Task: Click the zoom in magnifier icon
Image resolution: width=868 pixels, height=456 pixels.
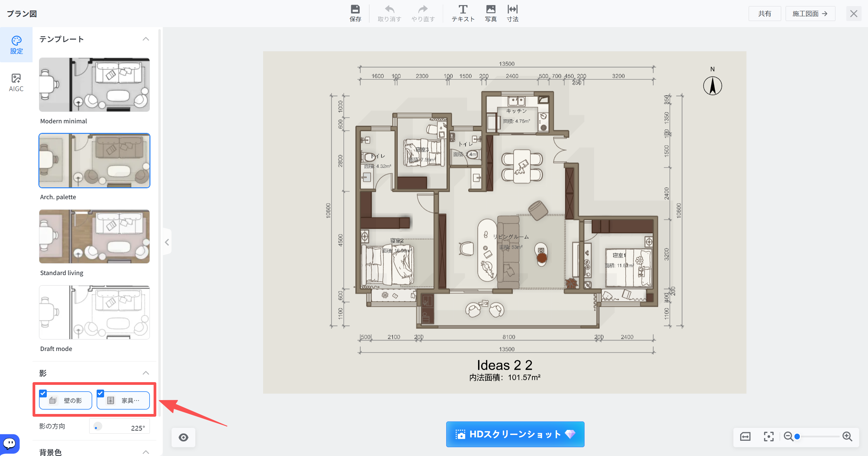Action: tap(847, 436)
